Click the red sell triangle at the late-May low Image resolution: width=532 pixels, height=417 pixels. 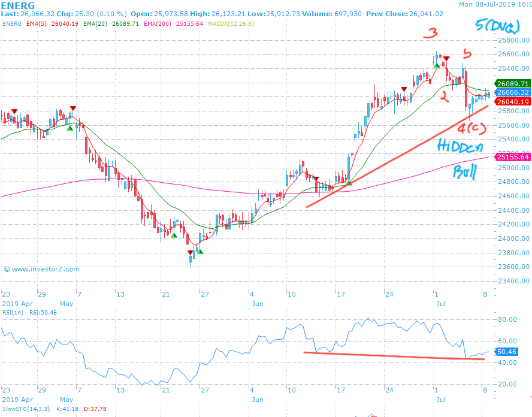pos(191,252)
